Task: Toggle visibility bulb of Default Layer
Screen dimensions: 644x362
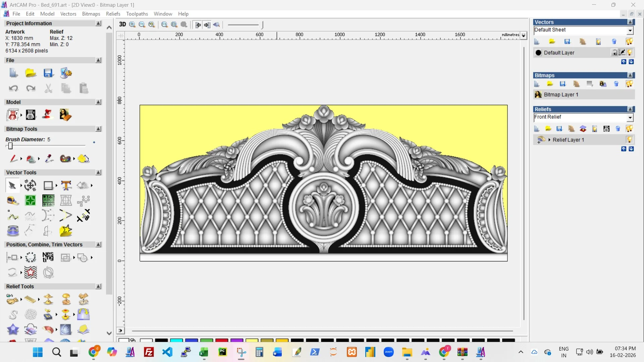Action: [630, 53]
